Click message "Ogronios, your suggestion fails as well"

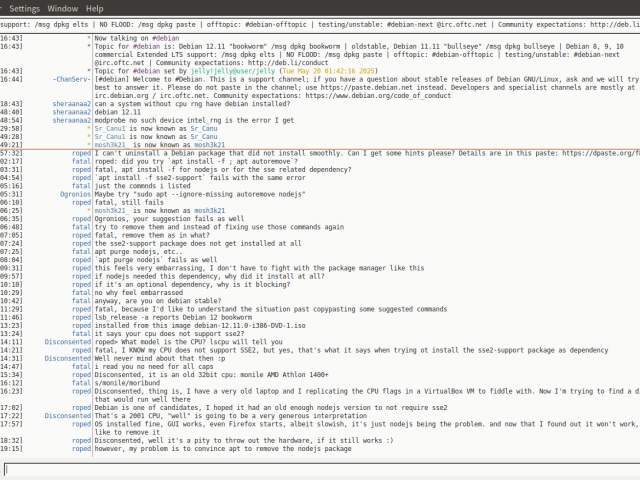tap(169, 219)
